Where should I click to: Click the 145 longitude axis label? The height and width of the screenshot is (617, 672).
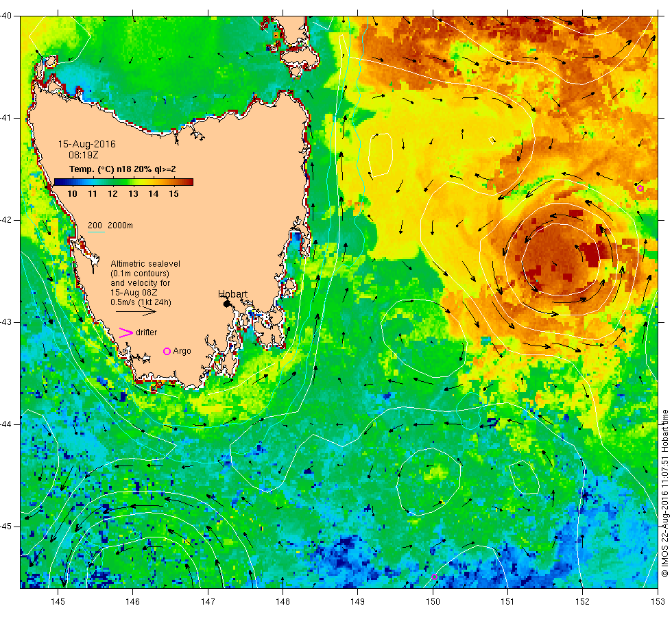58,602
